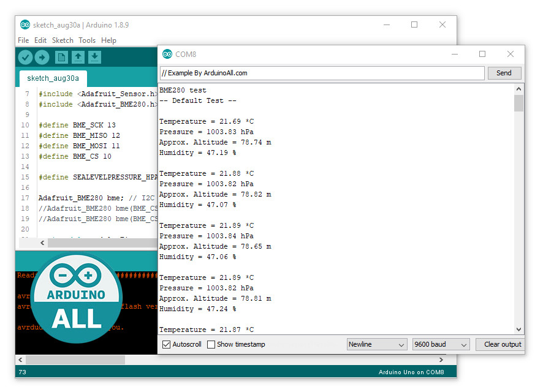Click the 'BME280 test' output line
543x392 pixels.
pos(183,90)
